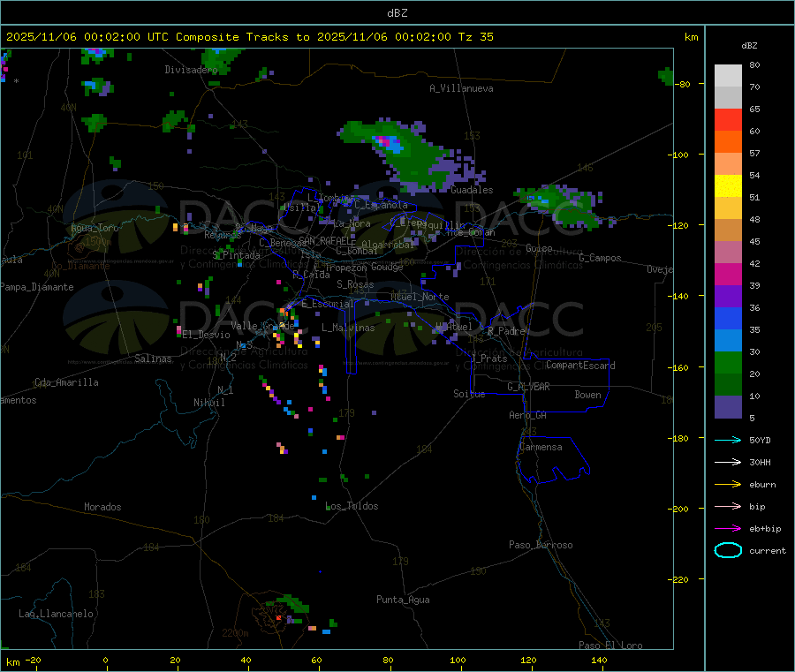Click the Paso_Barroso map label

click(x=541, y=545)
